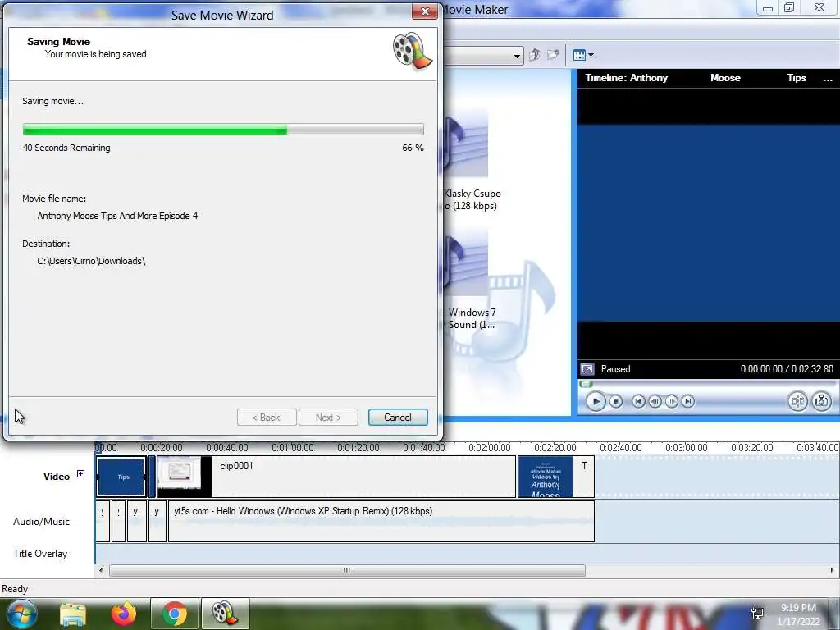The width and height of the screenshot is (840, 630).
Task: Select the Hello Windows audio clip
Action: (x=381, y=521)
